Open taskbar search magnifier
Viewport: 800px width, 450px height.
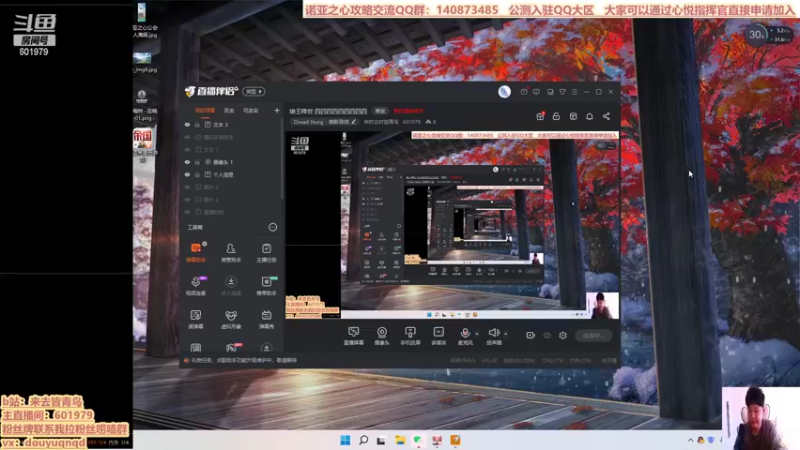pyautogui.click(x=363, y=440)
